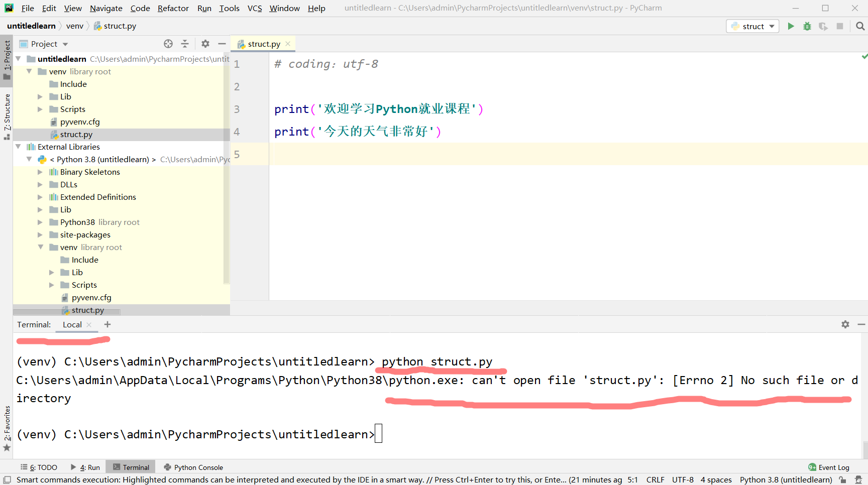The width and height of the screenshot is (868, 485).
Task: Collapse the untitledlearn root folder
Action: tap(19, 59)
